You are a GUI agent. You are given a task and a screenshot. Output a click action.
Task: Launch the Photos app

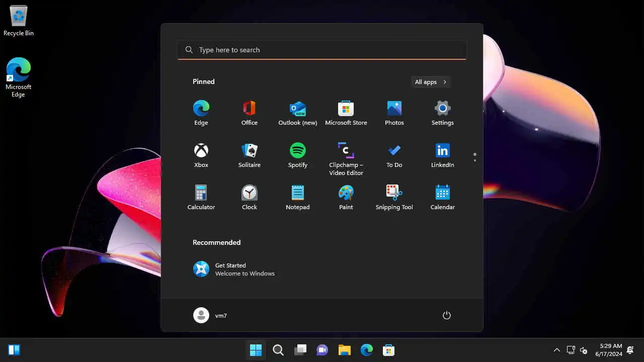(x=394, y=113)
